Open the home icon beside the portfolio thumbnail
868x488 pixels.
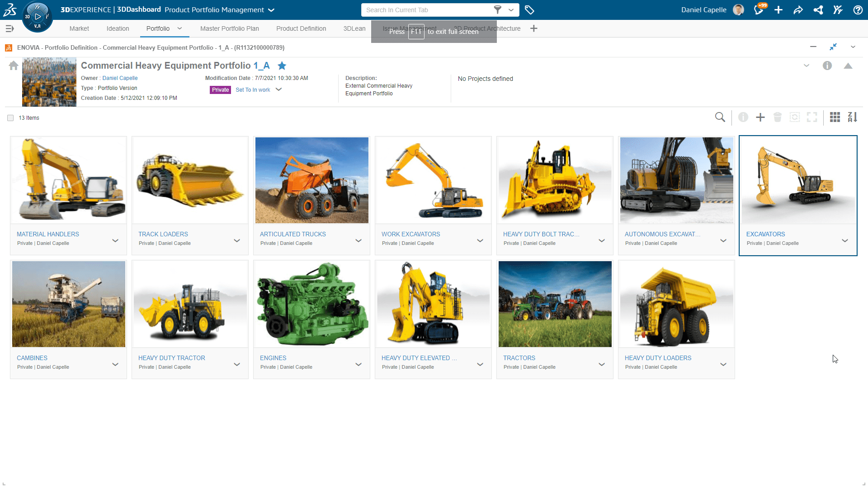(x=14, y=66)
